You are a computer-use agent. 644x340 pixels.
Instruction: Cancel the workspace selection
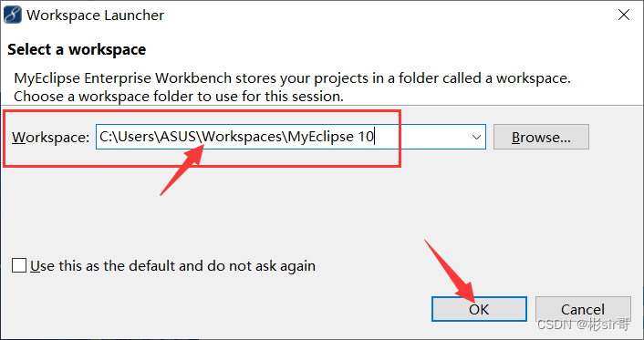[583, 309]
